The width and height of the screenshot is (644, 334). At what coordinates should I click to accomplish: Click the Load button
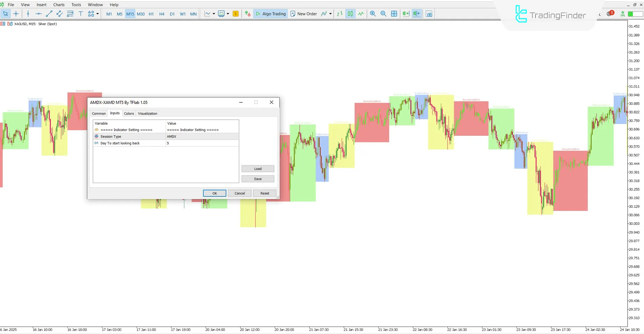point(257,169)
